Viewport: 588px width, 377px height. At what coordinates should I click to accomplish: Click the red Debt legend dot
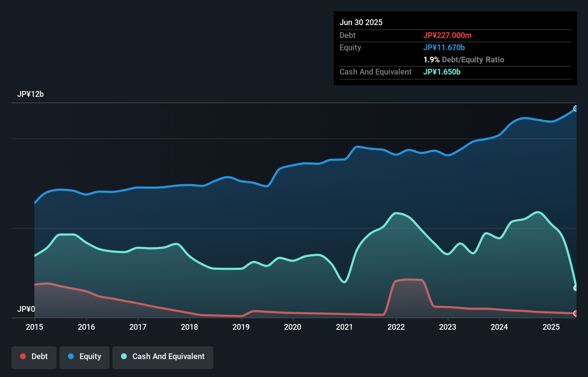[x=23, y=356]
